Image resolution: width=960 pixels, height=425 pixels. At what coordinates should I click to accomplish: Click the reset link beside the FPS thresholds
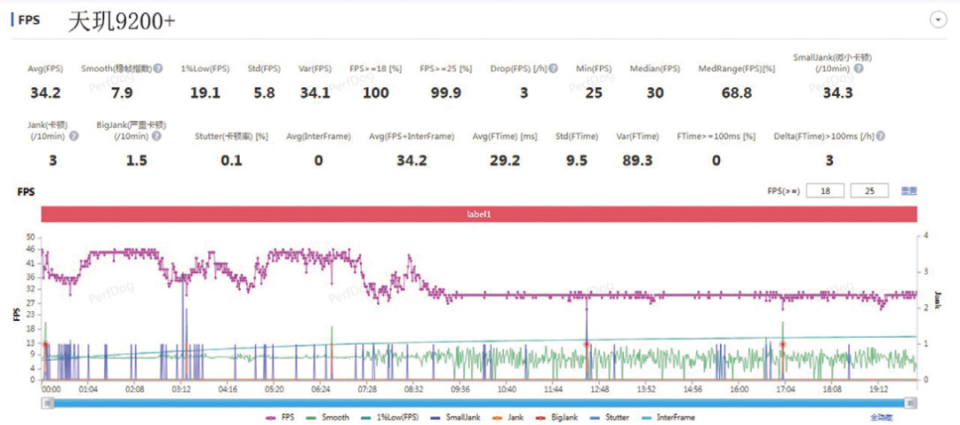[909, 191]
